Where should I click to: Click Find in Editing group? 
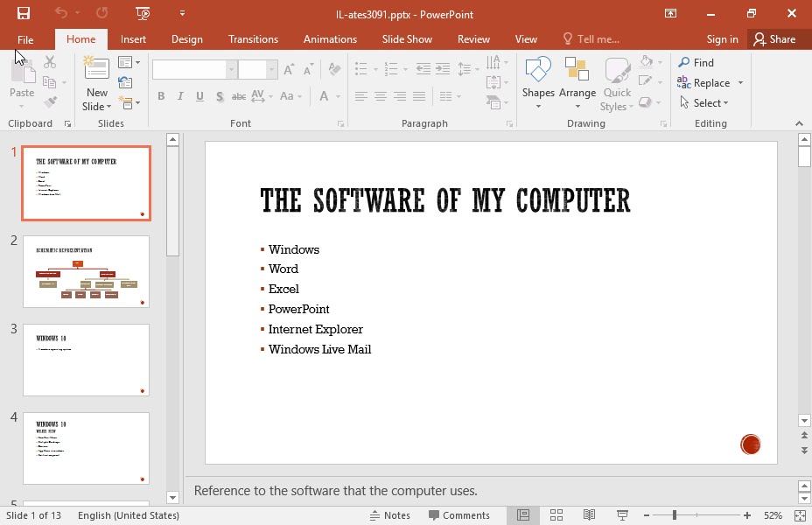pyautogui.click(x=696, y=63)
